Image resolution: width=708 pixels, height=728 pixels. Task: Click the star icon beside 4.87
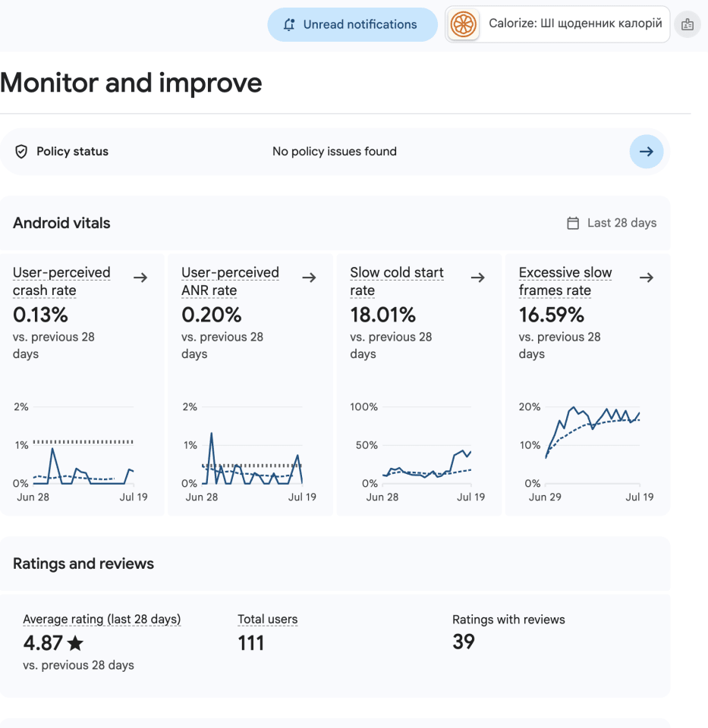(x=75, y=643)
